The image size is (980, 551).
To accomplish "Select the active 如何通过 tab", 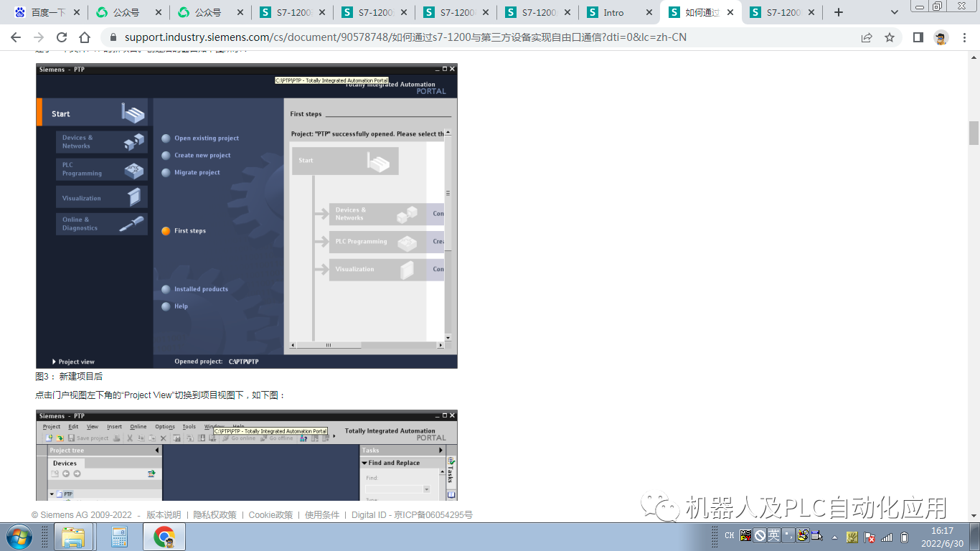I will [x=700, y=12].
